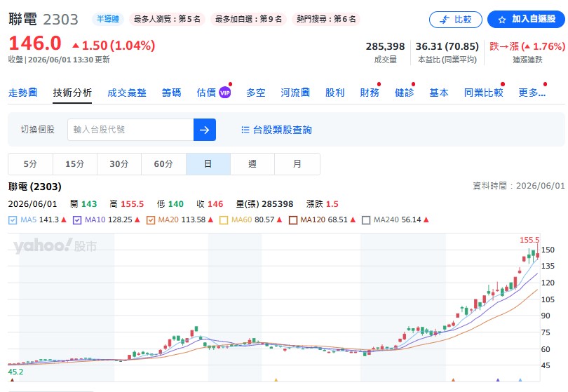Open the VIP badge next to 估價
This screenshot has width=568, height=392.
[x=225, y=93]
